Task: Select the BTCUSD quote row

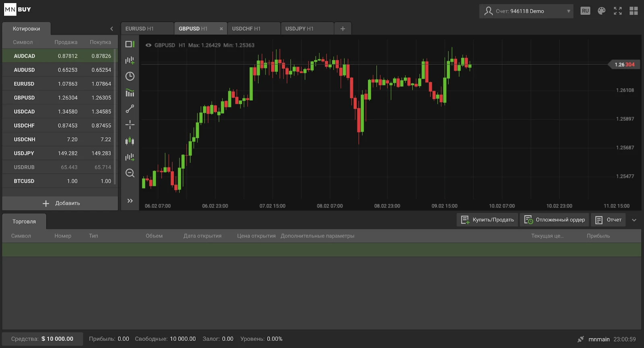Action: 58,181
